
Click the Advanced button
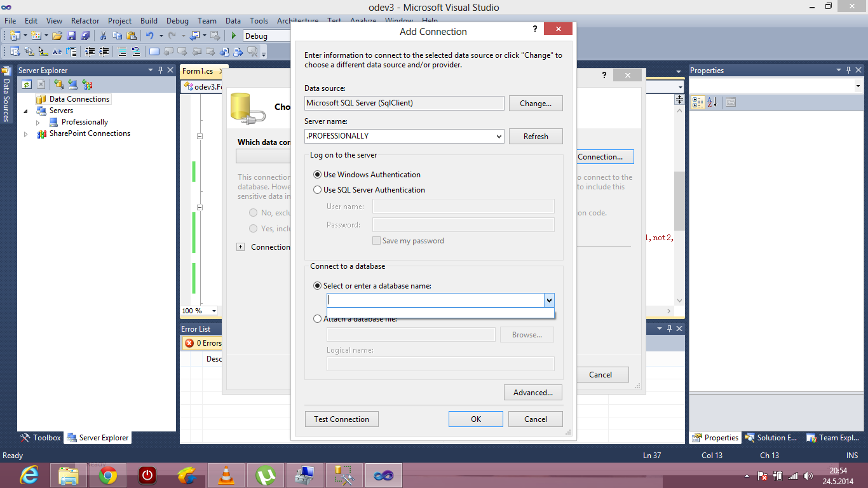point(533,392)
